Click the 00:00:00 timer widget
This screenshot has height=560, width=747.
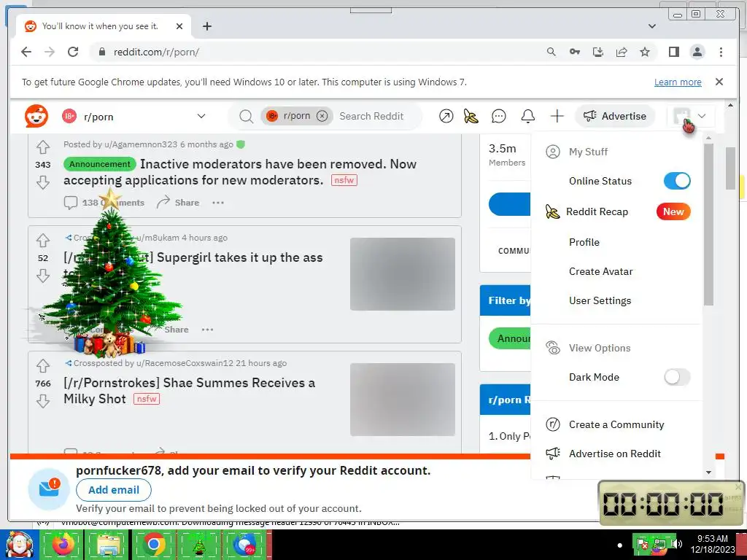[670, 503]
